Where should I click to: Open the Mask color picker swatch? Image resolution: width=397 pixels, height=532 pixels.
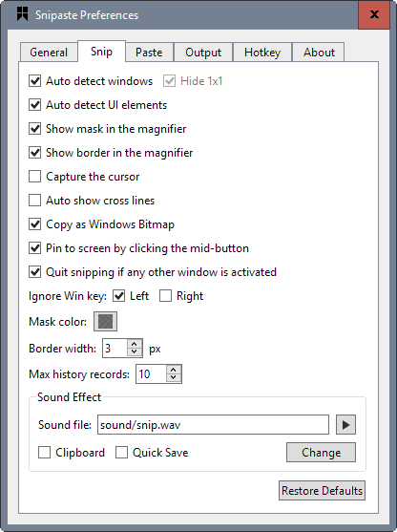pos(105,321)
